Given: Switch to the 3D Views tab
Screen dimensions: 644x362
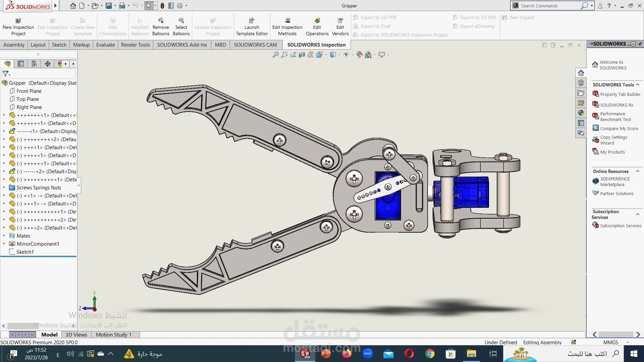Looking at the screenshot, I should (76, 335).
